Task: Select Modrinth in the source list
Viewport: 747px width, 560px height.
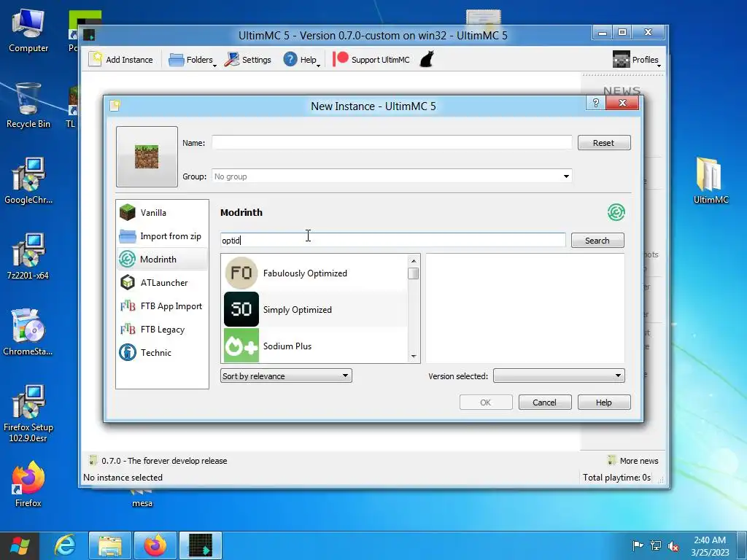Action: (x=162, y=259)
